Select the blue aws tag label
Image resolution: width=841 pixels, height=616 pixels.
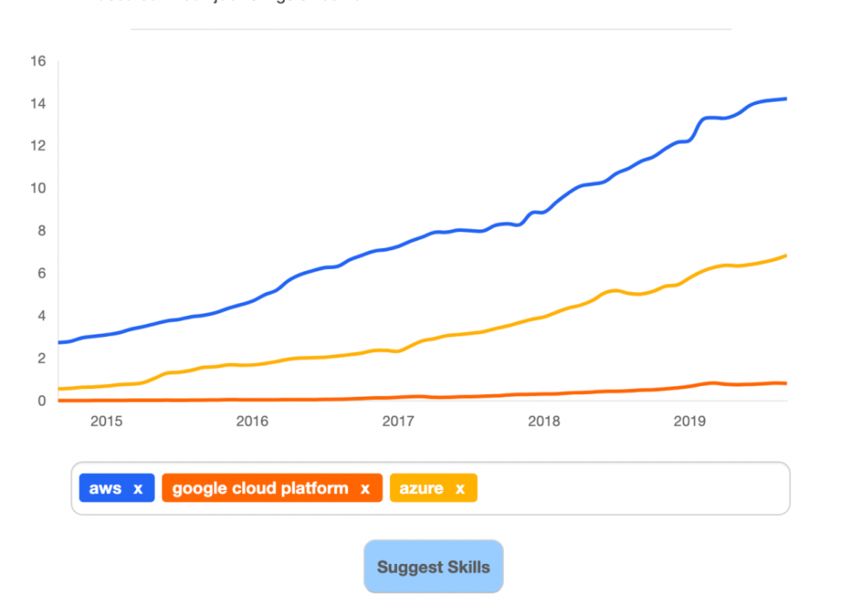click(x=105, y=489)
